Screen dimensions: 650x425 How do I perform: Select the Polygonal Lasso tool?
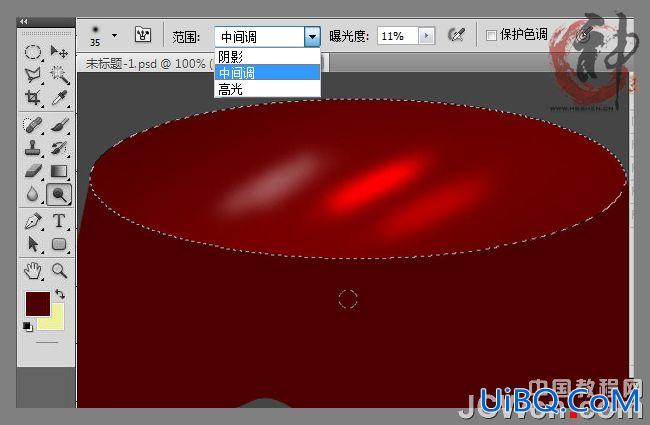(x=33, y=75)
